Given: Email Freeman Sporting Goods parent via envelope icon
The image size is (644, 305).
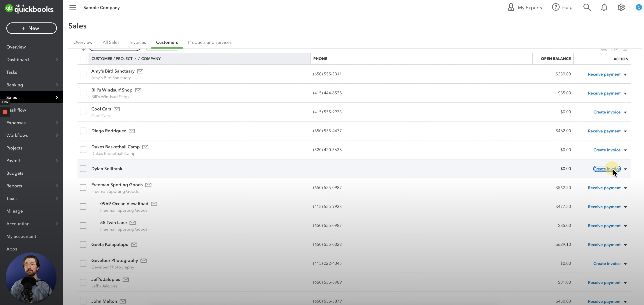Looking at the screenshot, I should pos(148,185).
